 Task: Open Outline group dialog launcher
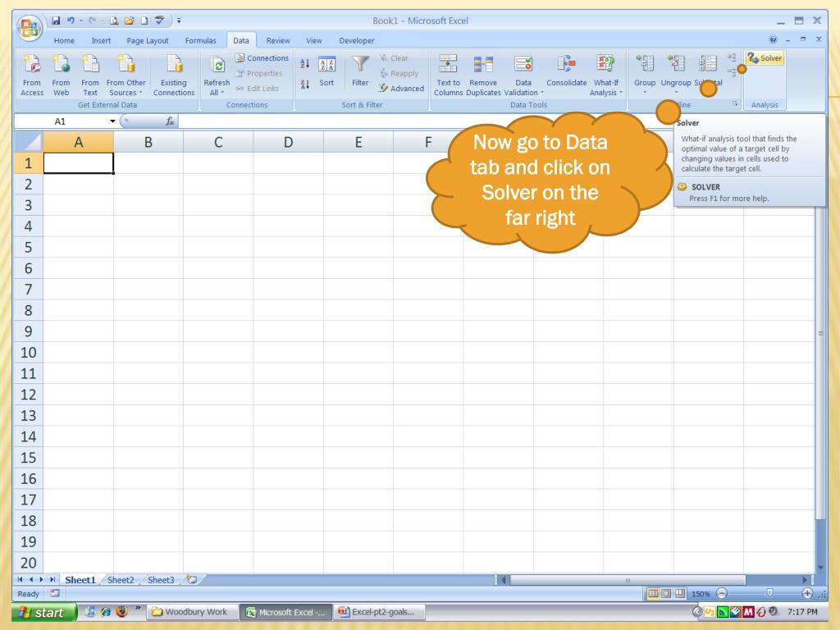click(735, 104)
